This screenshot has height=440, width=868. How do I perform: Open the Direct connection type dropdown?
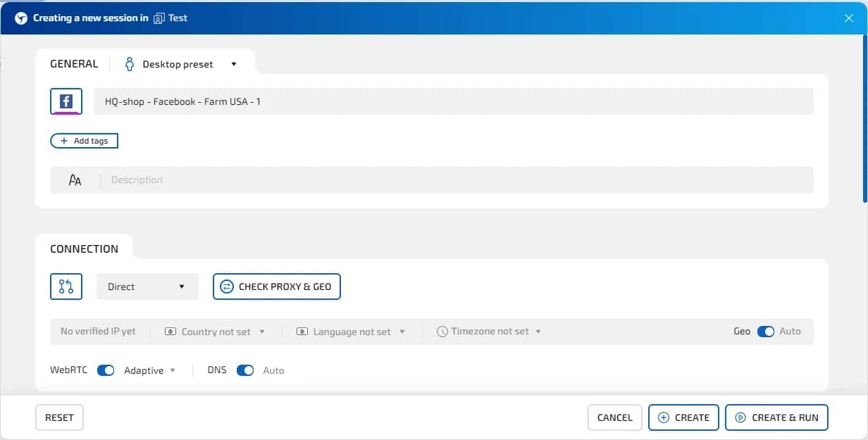(x=147, y=287)
